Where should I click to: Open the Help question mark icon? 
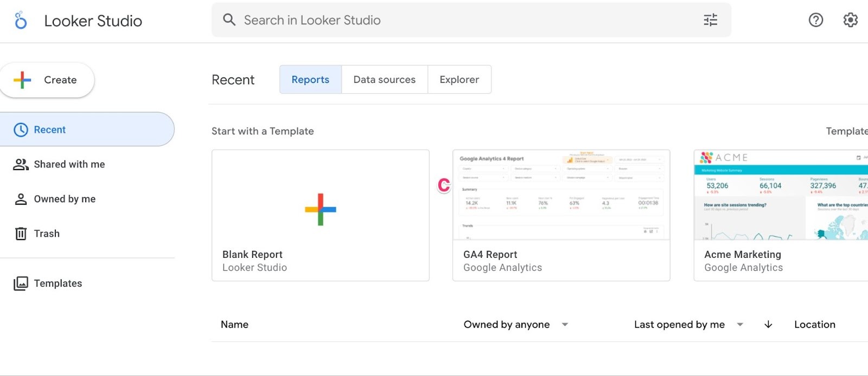(x=816, y=20)
